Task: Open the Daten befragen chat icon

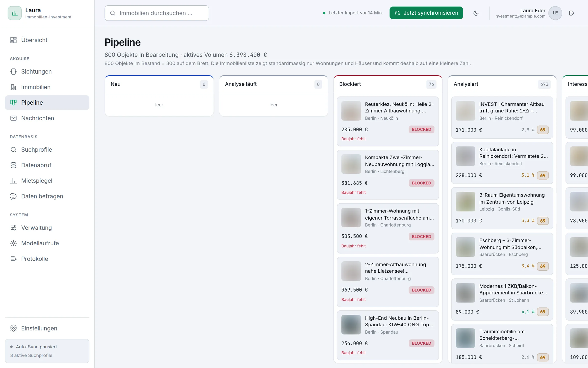Action: [x=13, y=196]
